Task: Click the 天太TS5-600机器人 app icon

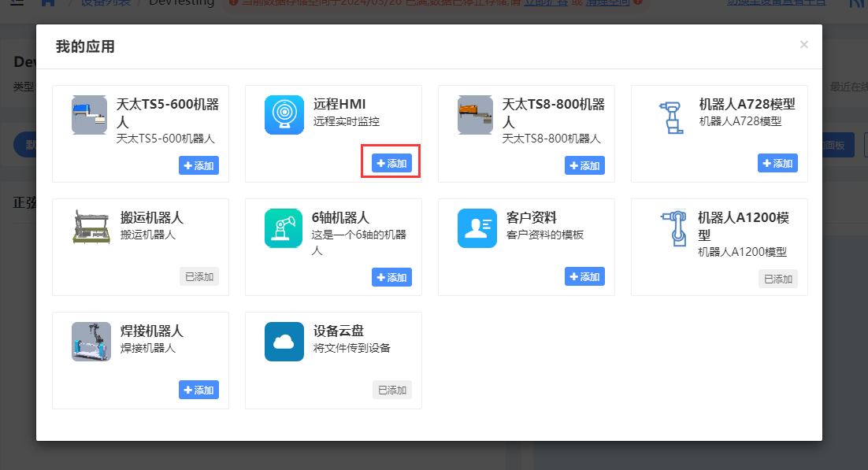Action: pos(89,115)
